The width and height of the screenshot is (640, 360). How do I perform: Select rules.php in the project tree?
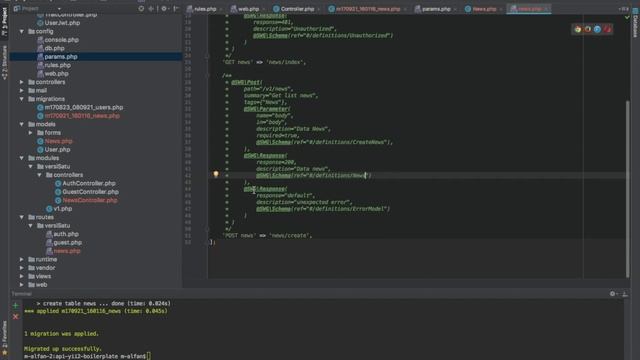[x=54, y=65]
